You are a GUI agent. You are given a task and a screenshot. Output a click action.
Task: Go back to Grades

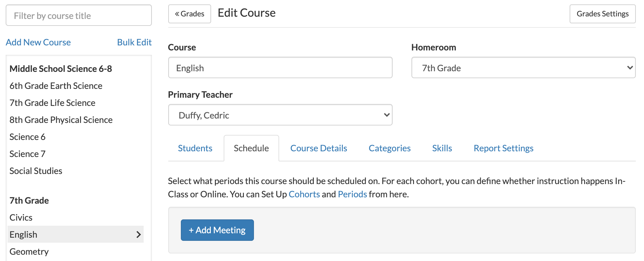(190, 14)
